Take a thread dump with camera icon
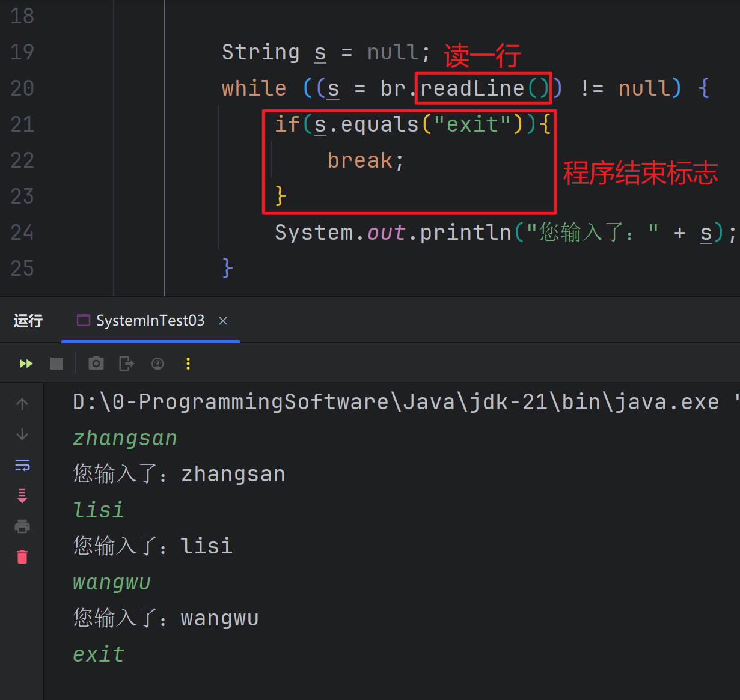This screenshot has height=700, width=740. click(x=96, y=363)
